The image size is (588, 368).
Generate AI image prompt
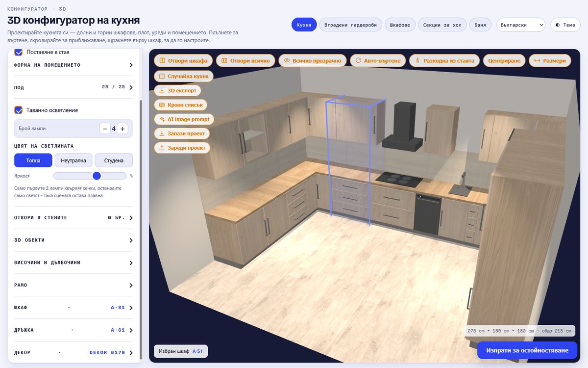(x=184, y=119)
